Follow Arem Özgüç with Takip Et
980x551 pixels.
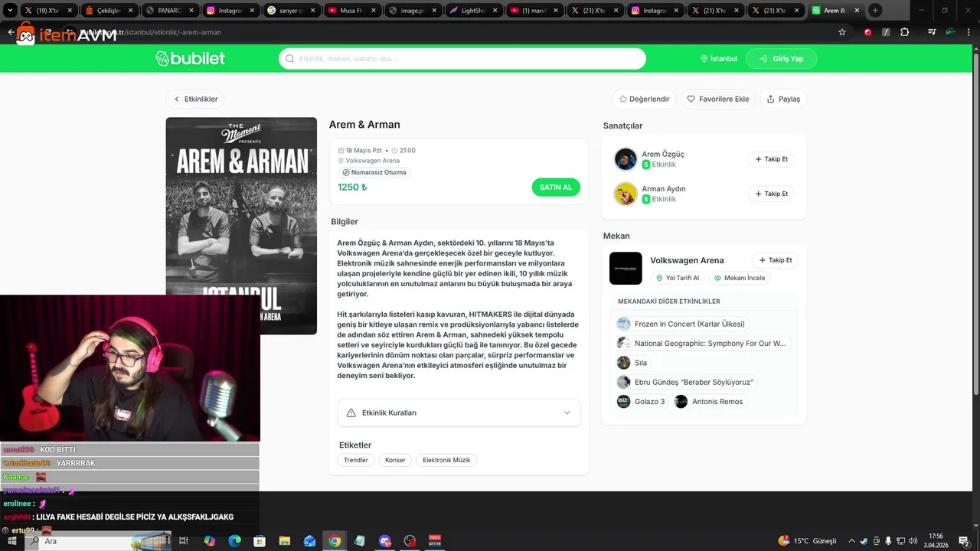(771, 159)
